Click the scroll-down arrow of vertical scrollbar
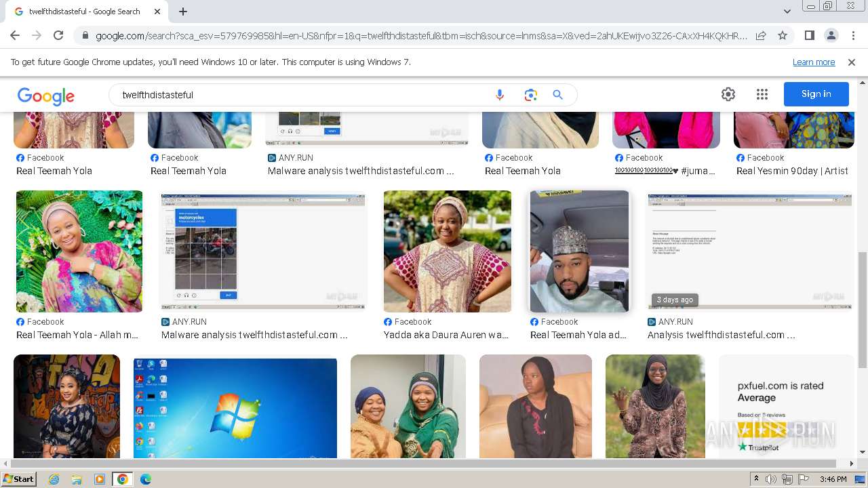Image resolution: width=868 pixels, height=488 pixels. coord(863,452)
